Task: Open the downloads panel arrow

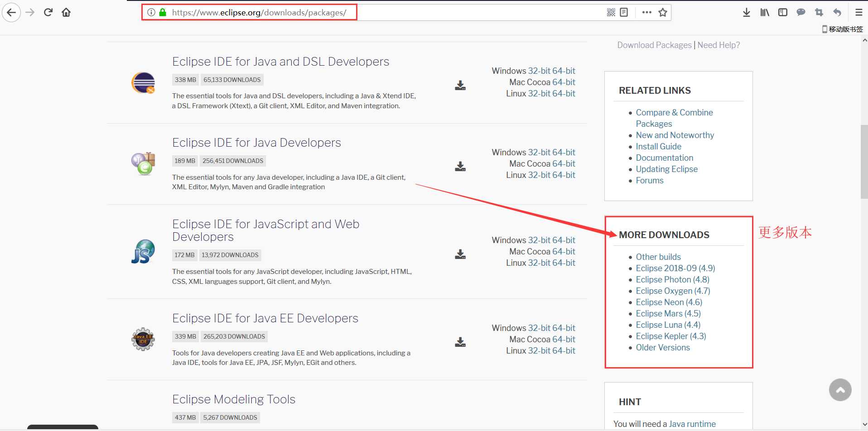Action: [747, 12]
